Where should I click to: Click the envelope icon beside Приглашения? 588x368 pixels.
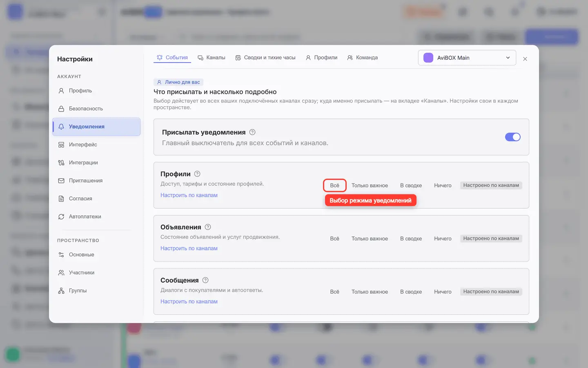coord(61,181)
